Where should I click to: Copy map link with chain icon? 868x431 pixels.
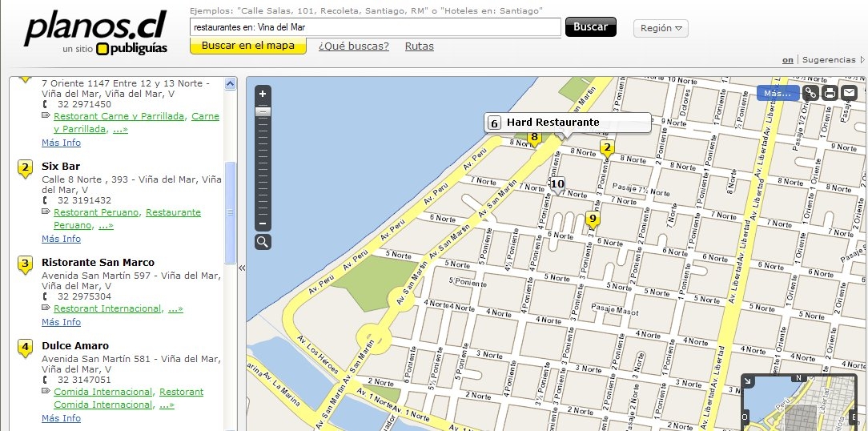click(810, 93)
